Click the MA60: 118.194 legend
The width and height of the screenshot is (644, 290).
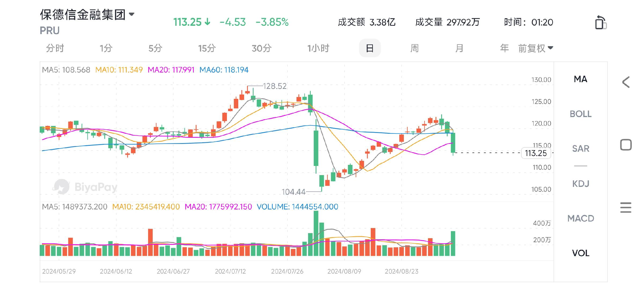[x=224, y=70]
